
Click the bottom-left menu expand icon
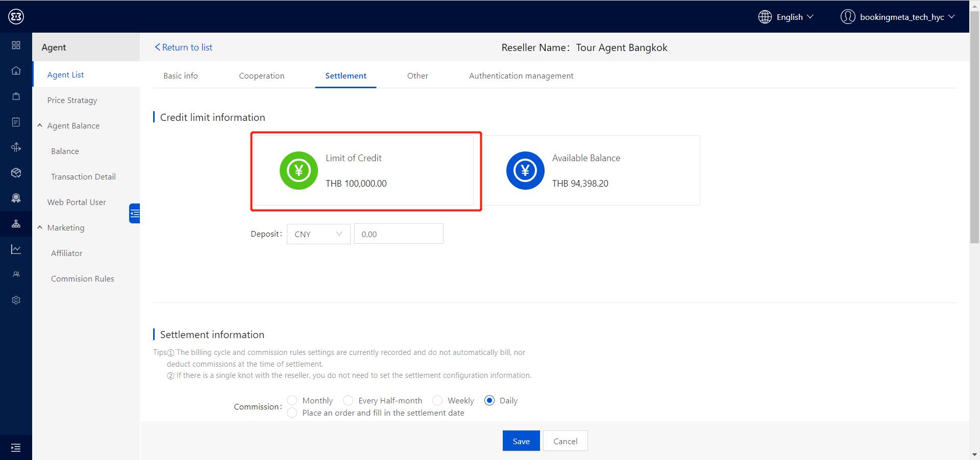(16, 448)
